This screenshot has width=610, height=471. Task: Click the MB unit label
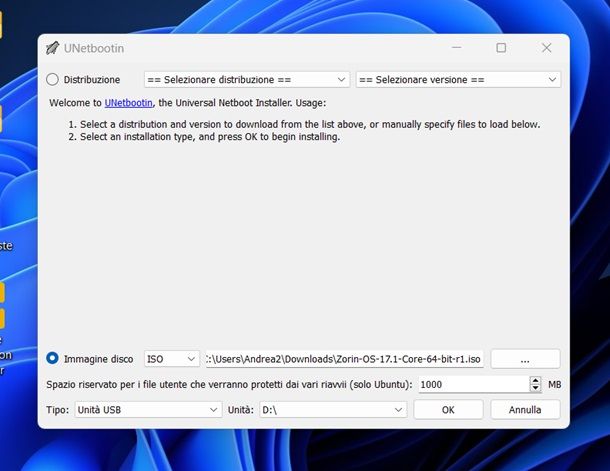pos(554,384)
